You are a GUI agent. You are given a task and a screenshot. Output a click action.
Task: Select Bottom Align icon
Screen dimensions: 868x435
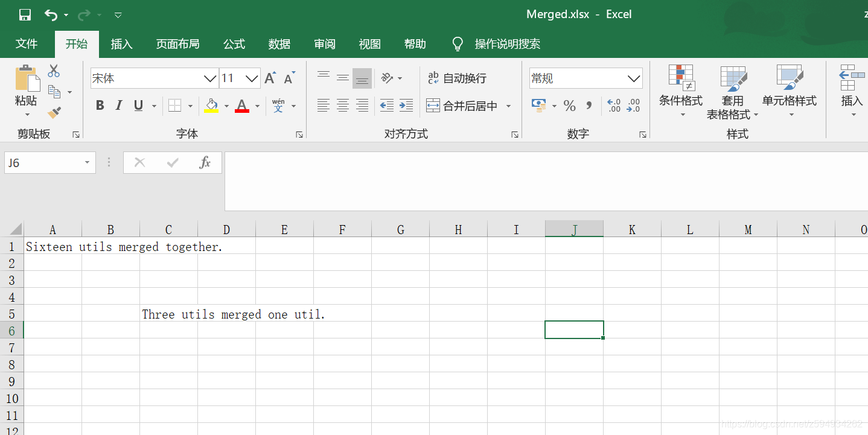[x=362, y=78]
